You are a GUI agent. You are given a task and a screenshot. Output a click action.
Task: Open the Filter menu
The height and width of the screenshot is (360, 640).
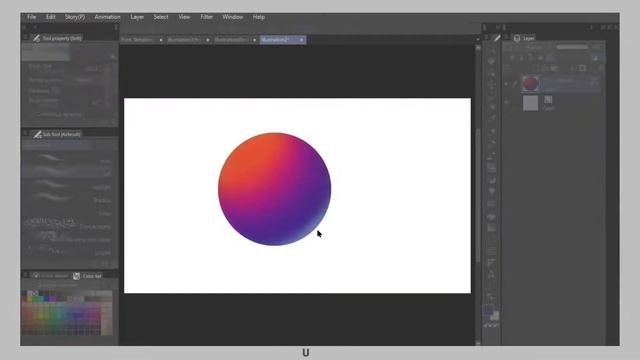pyautogui.click(x=207, y=17)
